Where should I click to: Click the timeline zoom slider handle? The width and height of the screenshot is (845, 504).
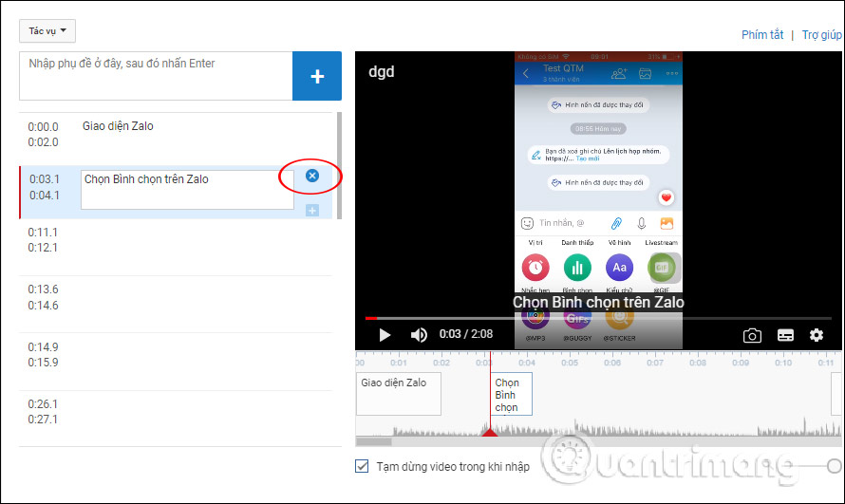click(835, 466)
